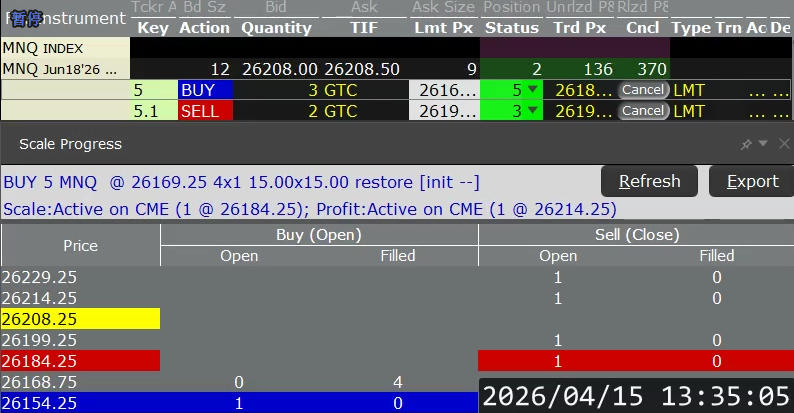Close the Scale Progress panel
Viewport: 794px width, 413px height.
(783, 145)
